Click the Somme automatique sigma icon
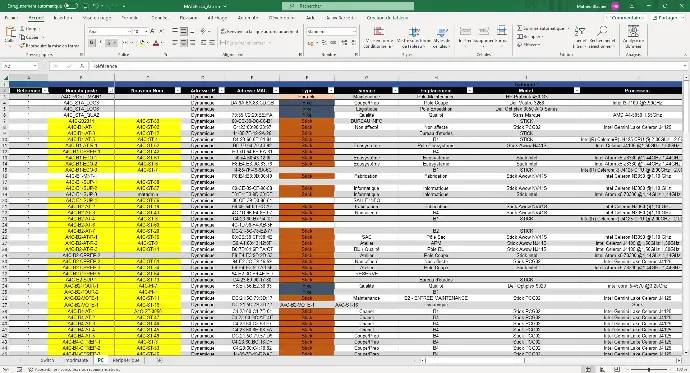690x373 pixels. click(x=520, y=28)
